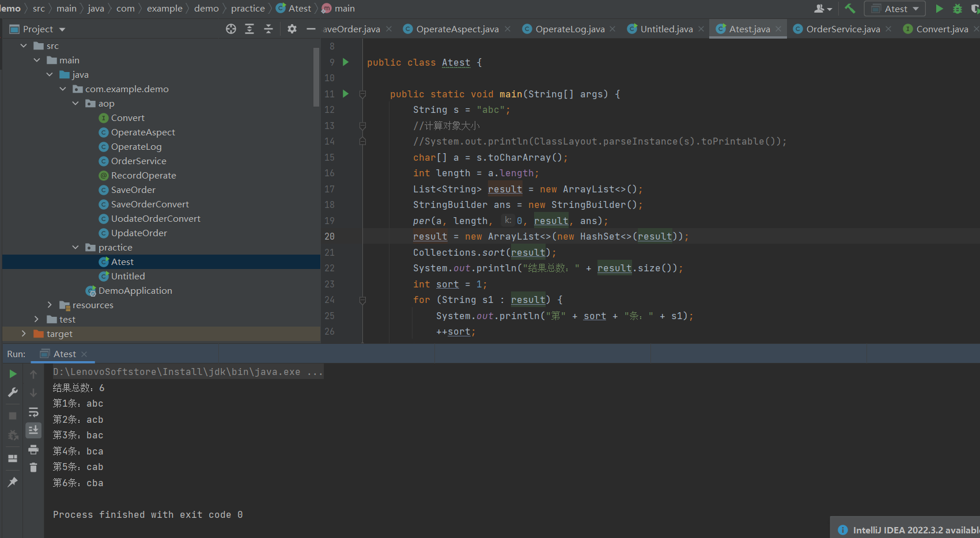Toggle soft-wrap in the Run console
Viewport: 980px width, 538px height.
(x=33, y=412)
